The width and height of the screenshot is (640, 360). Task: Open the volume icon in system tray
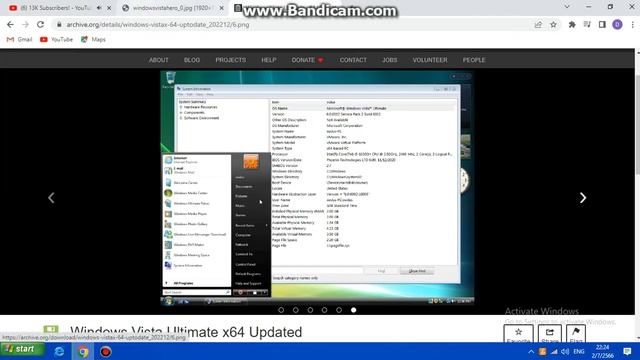565,351
